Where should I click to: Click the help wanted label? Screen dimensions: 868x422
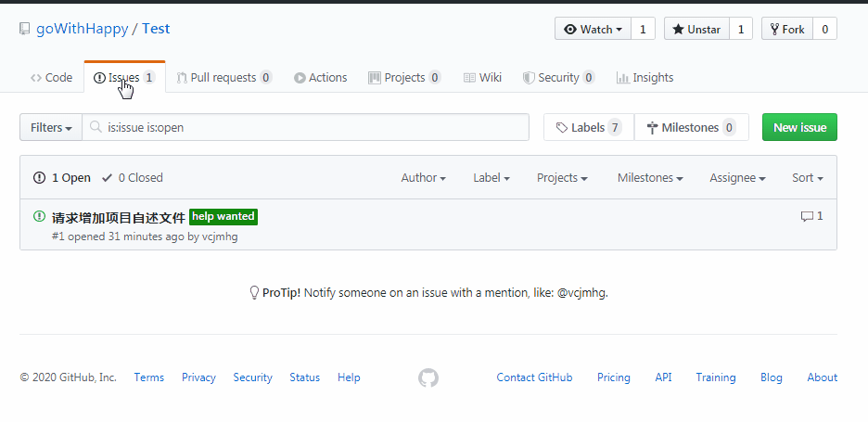223,216
